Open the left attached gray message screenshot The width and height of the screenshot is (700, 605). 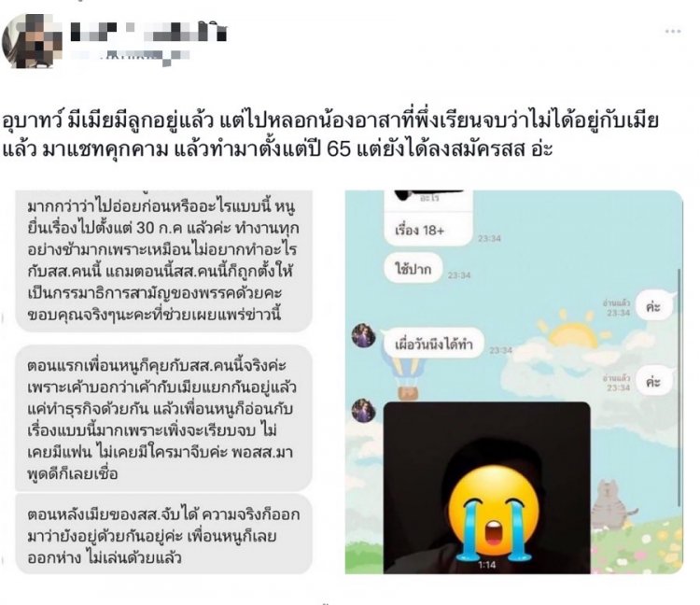[x=163, y=382]
